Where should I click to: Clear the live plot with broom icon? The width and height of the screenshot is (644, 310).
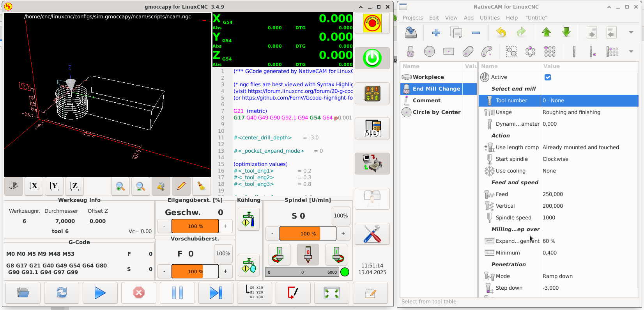tap(202, 186)
